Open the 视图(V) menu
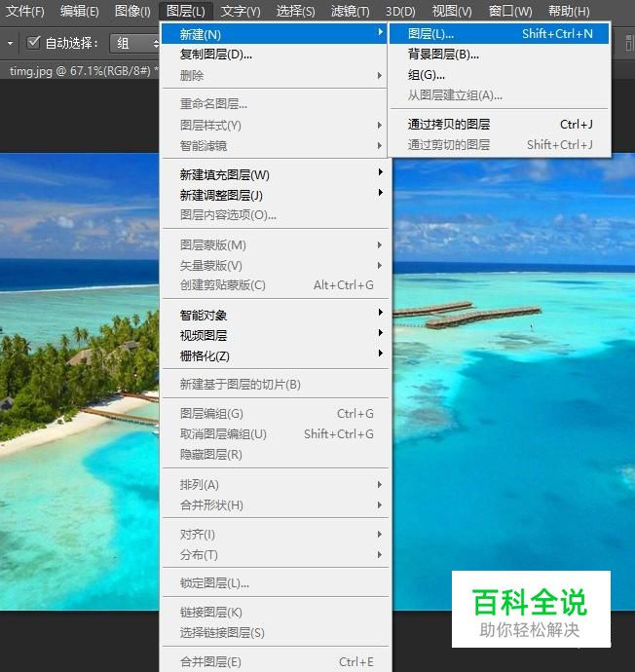635x672 pixels. (x=452, y=11)
